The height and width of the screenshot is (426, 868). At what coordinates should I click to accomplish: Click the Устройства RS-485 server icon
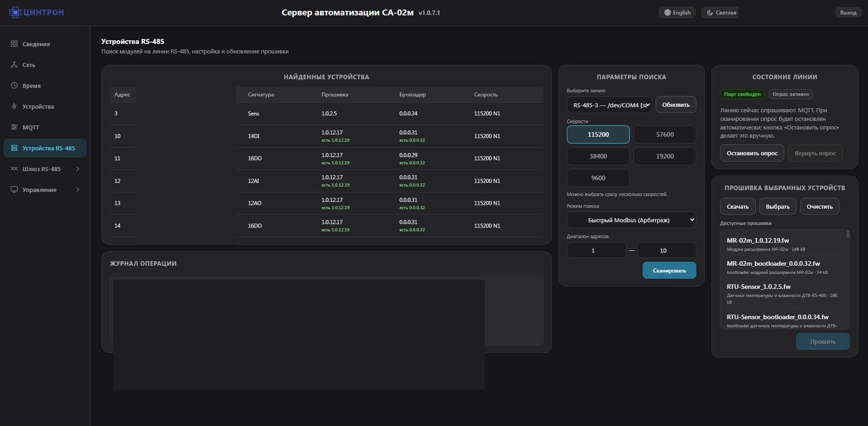pyautogui.click(x=14, y=148)
